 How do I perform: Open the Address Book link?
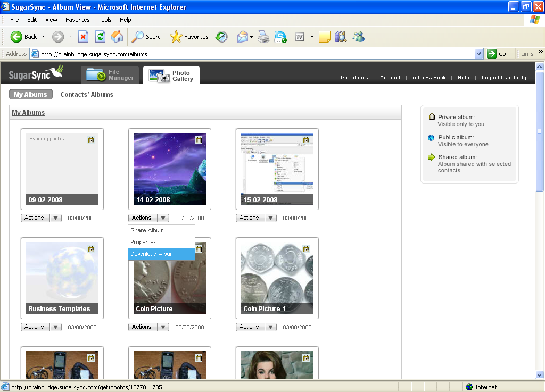tap(429, 78)
